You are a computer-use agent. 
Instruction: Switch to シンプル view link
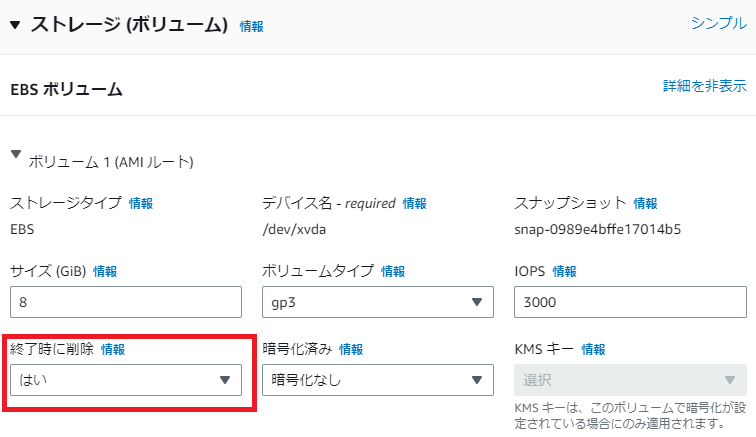(718, 23)
